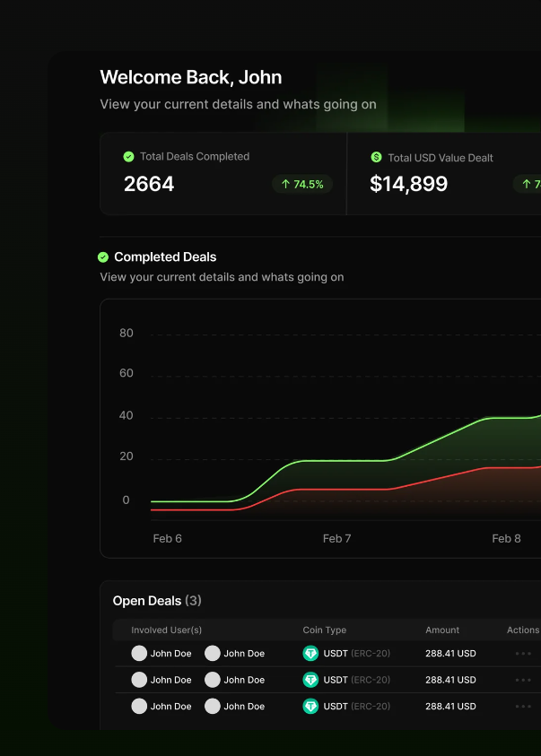Open actions menu for second open deal
This screenshot has width=541, height=756.
pos(523,680)
